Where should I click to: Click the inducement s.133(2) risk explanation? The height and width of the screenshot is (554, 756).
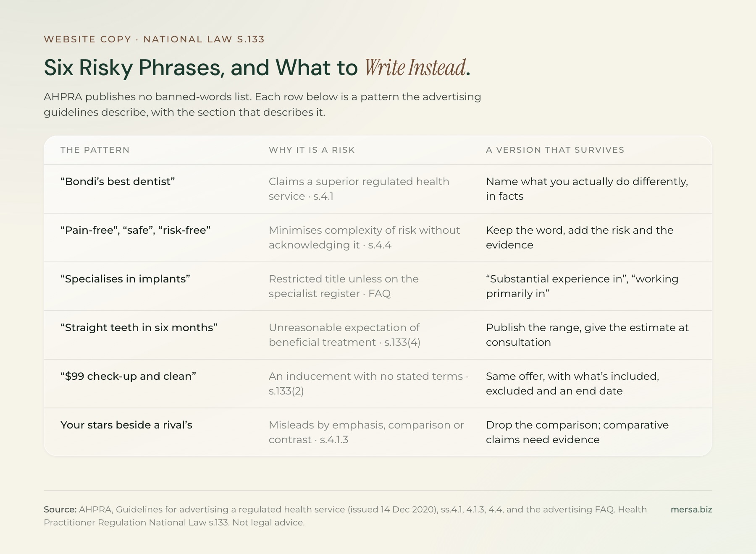tap(368, 384)
